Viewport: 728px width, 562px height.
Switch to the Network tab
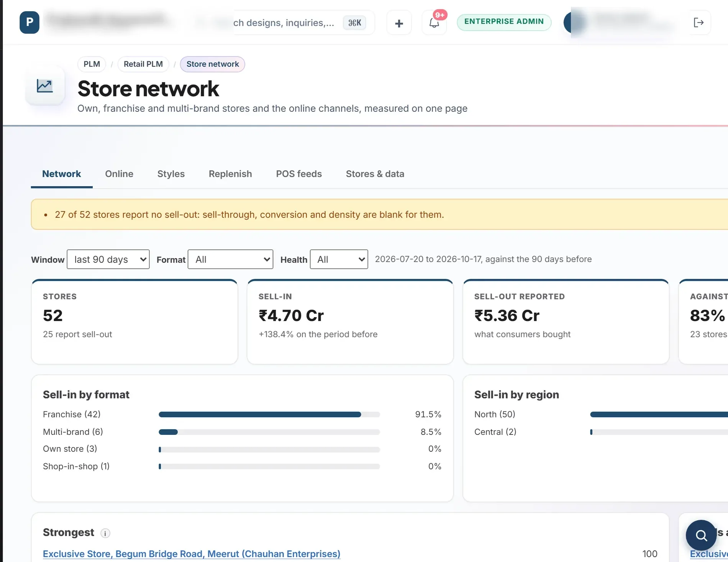point(62,174)
